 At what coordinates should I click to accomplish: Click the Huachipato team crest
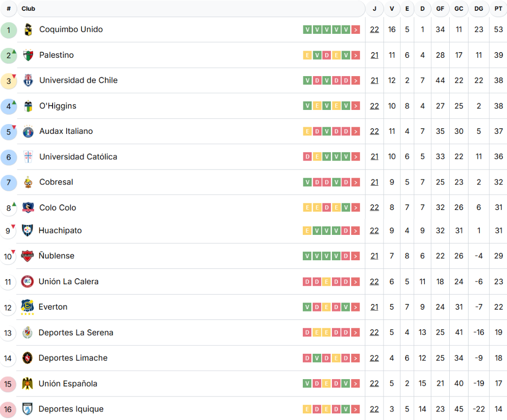pyautogui.click(x=28, y=231)
